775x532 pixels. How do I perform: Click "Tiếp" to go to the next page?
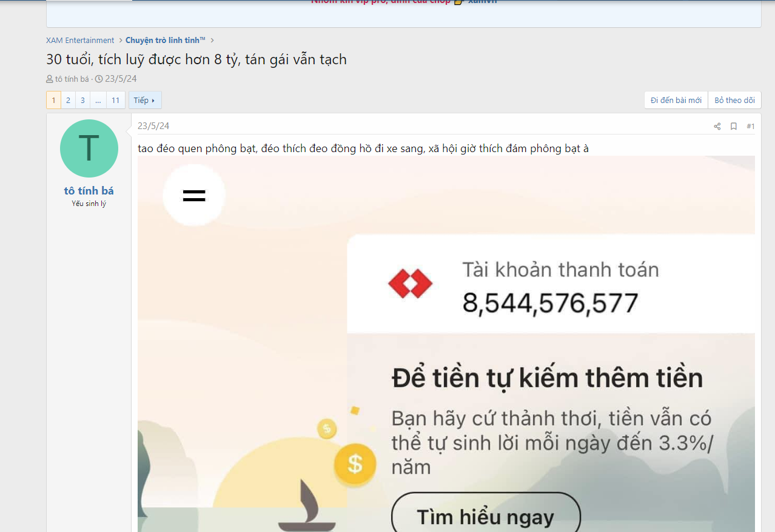pyautogui.click(x=144, y=99)
